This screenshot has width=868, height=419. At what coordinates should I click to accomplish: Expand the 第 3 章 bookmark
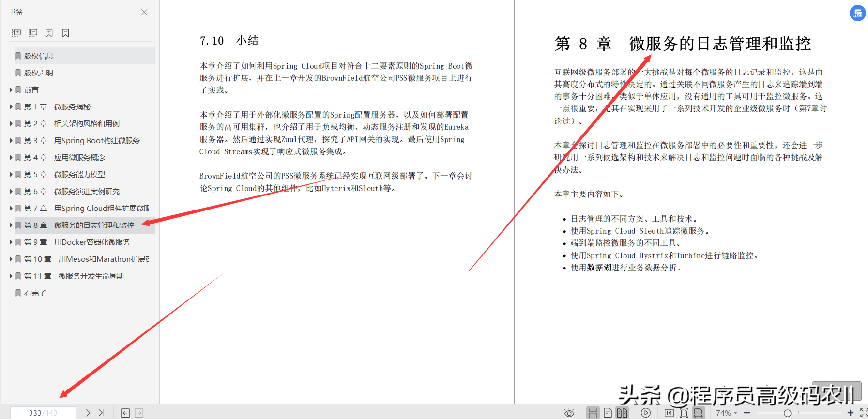tap(11, 140)
